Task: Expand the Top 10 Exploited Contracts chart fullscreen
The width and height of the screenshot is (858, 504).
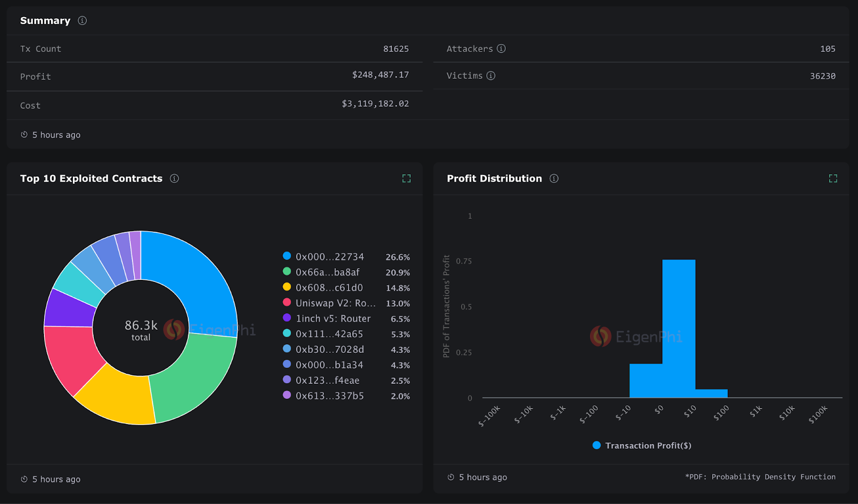Action: (406, 178)
